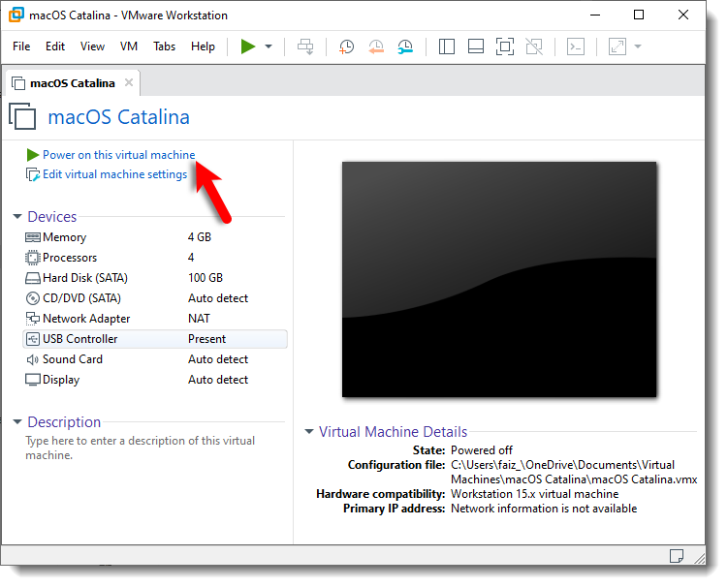The height and width of the screenshot is (587, 728).
Task: Open the console view toolbar icon
Action: click(576, 46)
